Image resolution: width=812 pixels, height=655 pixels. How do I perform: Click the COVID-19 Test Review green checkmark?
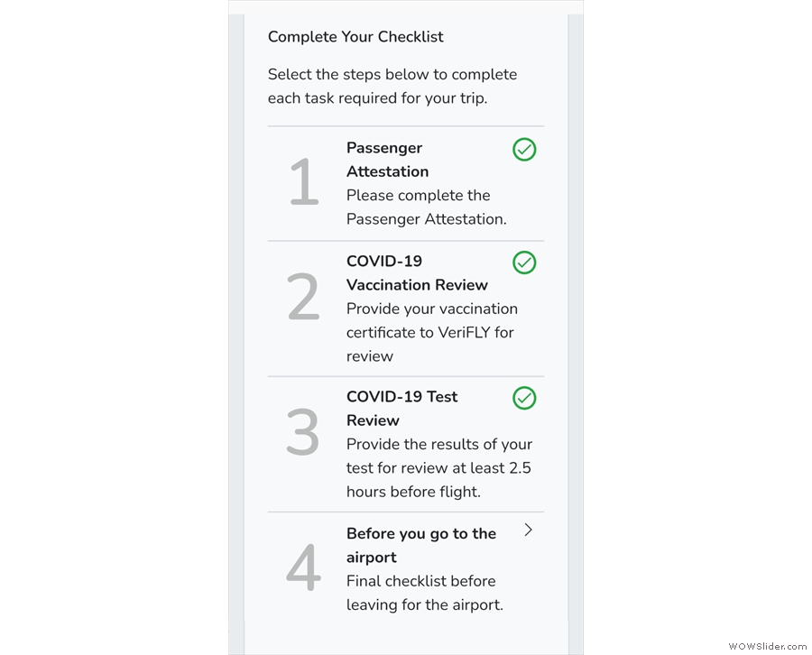[524, 398]
